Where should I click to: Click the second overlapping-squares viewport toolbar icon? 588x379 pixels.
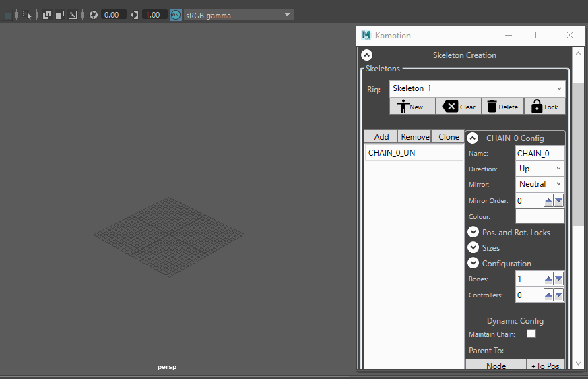(60, 15)
